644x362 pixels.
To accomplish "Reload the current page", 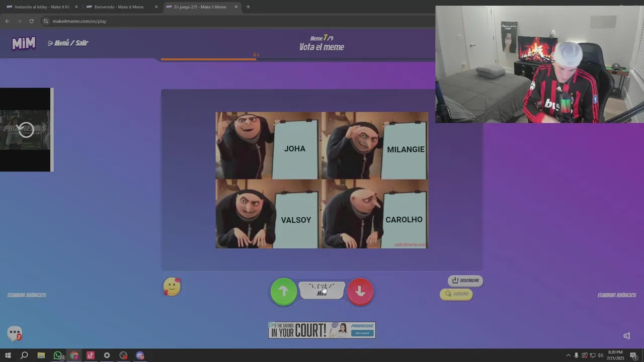I will 31,21.
